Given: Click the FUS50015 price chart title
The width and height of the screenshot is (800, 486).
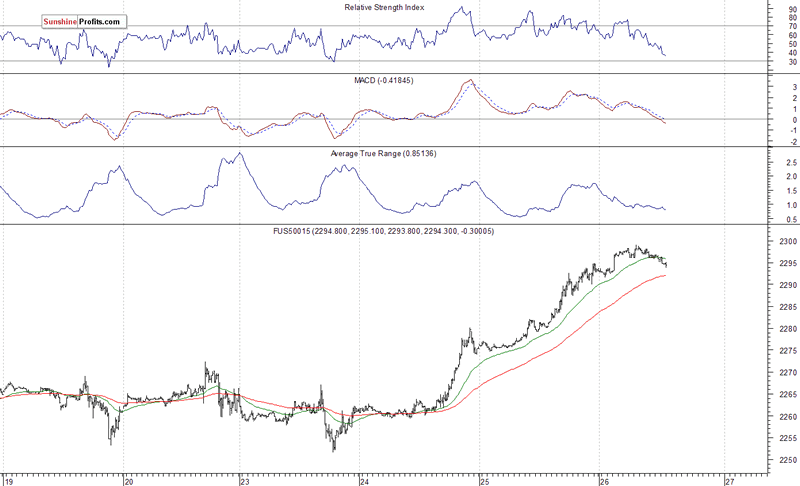Looking at the screenshot, I should pos(386,231).
